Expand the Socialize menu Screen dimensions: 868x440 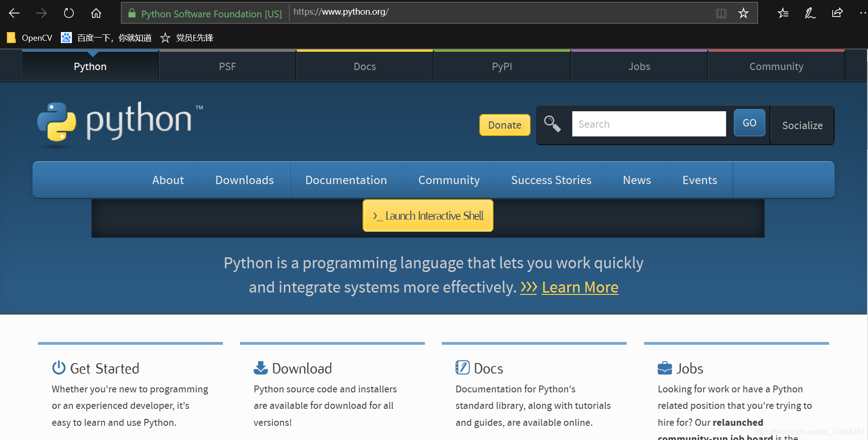[802, 125]
